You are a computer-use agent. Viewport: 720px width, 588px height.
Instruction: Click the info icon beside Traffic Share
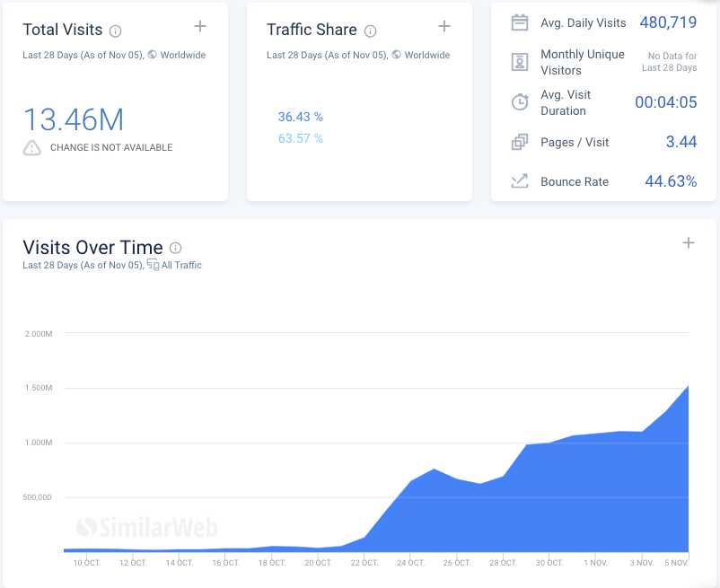pyautogui.click(x=370, y=31)
